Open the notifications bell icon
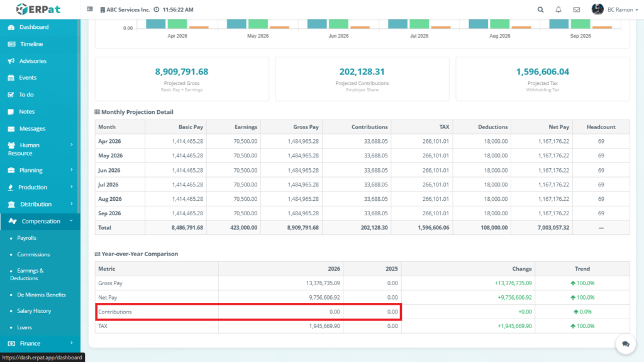 pyautogui.click(x=558, y=9)
